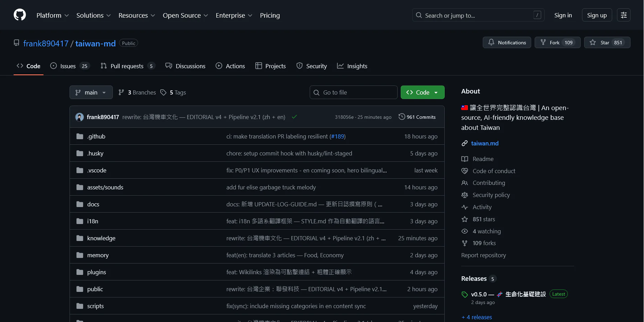Expand the Enterprise menu

coord(234,15)
